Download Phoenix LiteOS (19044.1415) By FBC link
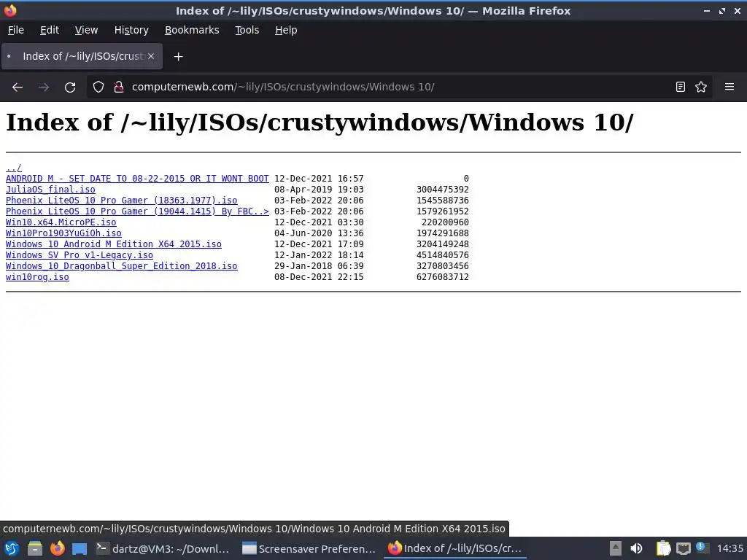The image size is (747, 560). pos(137,211)
